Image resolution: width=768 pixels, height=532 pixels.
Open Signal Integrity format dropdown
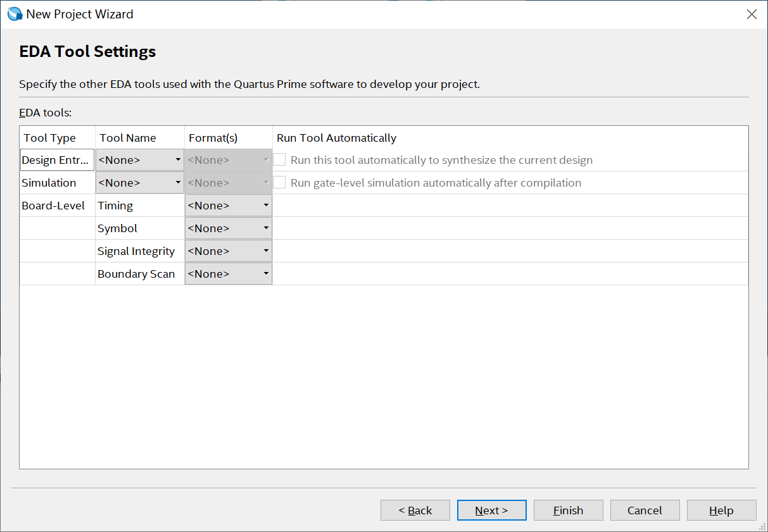tap(228, 251)
